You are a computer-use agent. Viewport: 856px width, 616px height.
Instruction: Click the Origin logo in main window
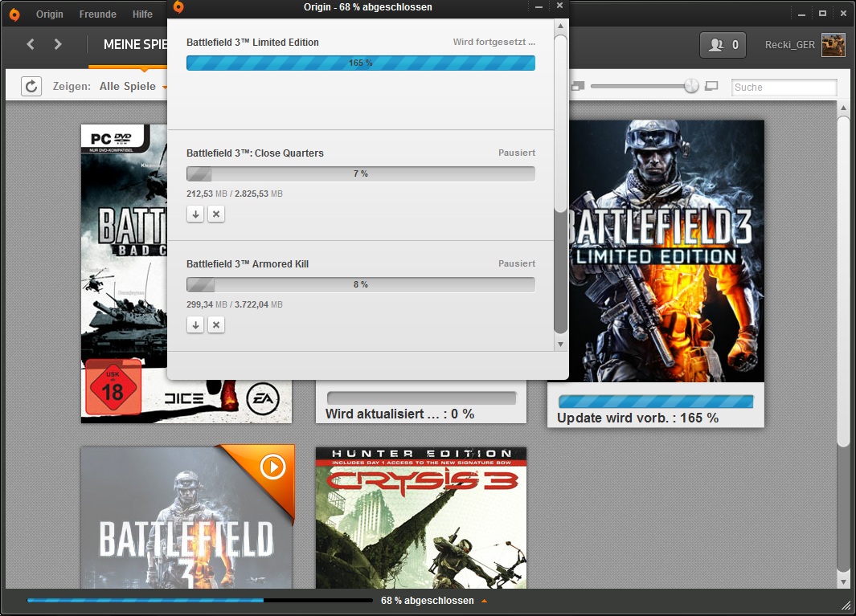coord(14,14)
